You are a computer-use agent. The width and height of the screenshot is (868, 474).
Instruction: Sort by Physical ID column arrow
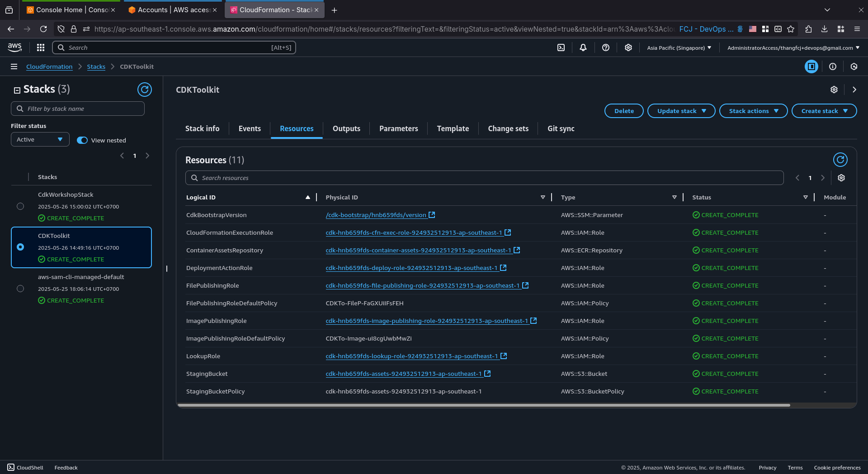click(x=543, y=197)
